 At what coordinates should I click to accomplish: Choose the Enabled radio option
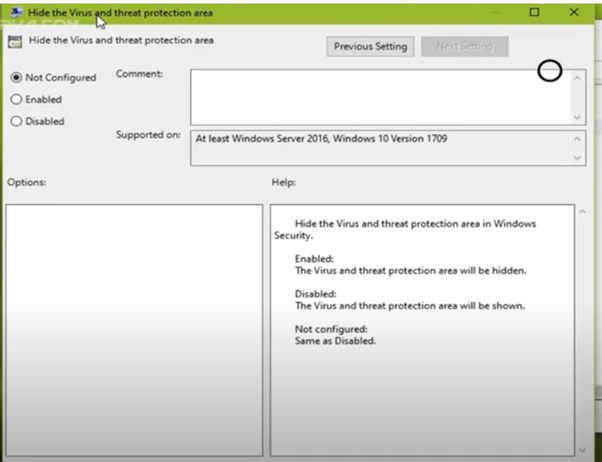click(16, 100)
